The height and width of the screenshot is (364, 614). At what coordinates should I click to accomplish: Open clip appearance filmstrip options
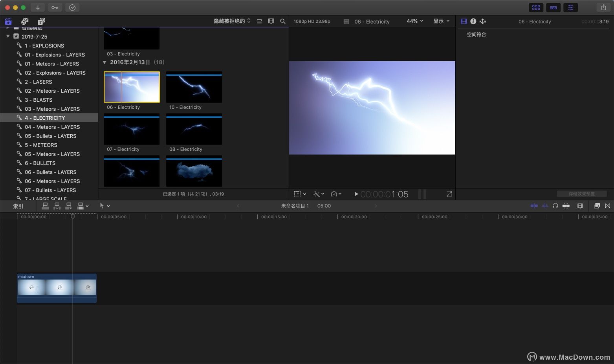[x=271, y=21]
